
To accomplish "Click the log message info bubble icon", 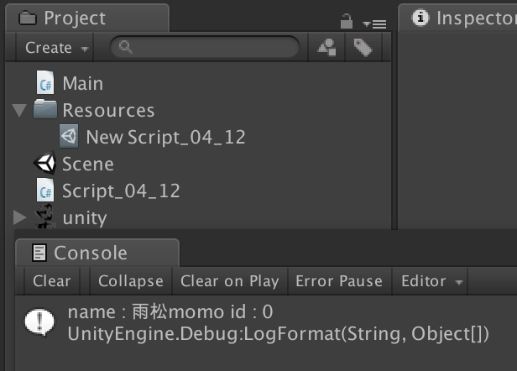I will [x=40, y=322].
